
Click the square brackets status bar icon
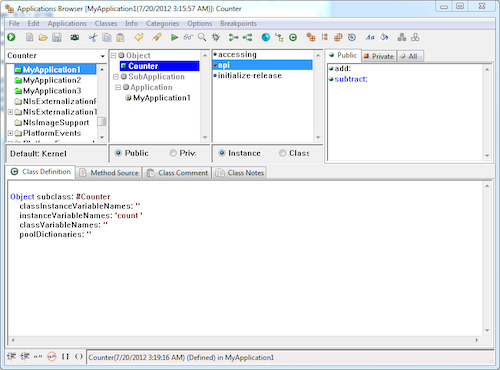point(65,357)
